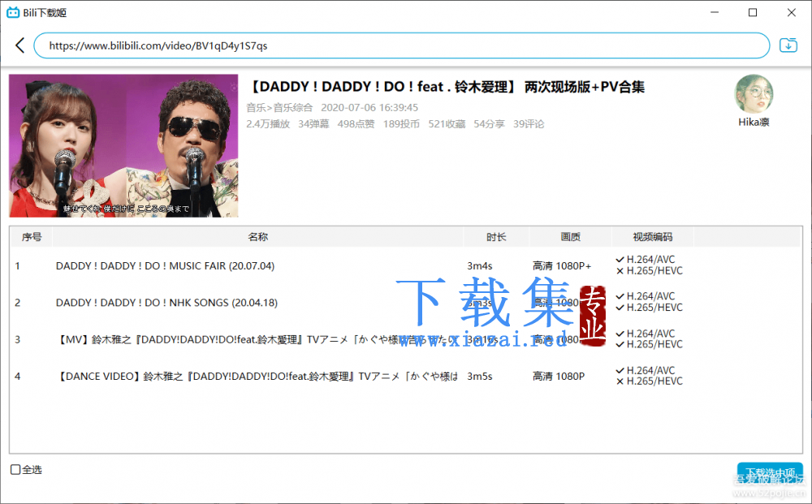This screenshot has height=504, width=812.
Task: Click the 时长 column header
Action: (x=496, y=237)
